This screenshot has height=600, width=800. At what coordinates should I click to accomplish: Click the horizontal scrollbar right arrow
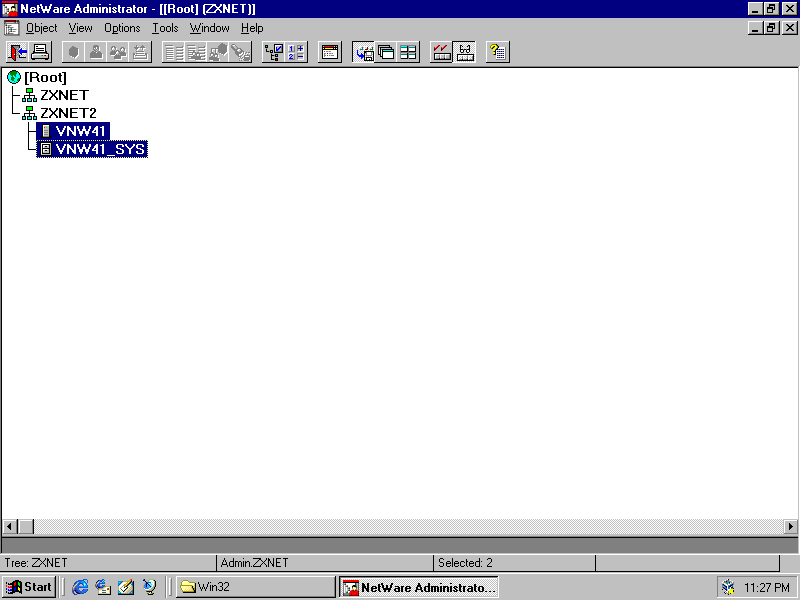click(x=790, y=526)
